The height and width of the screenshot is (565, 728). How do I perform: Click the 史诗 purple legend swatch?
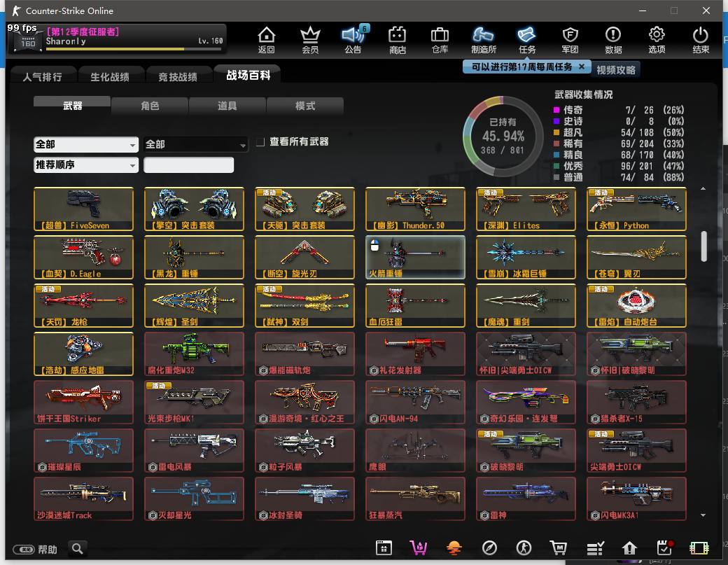(556, 121)
